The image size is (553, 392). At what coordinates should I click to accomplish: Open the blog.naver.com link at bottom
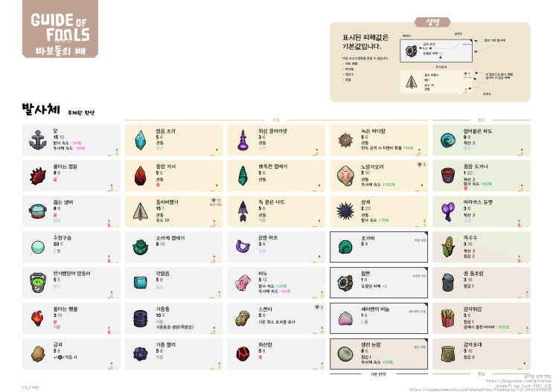click(x=518, y=381)
